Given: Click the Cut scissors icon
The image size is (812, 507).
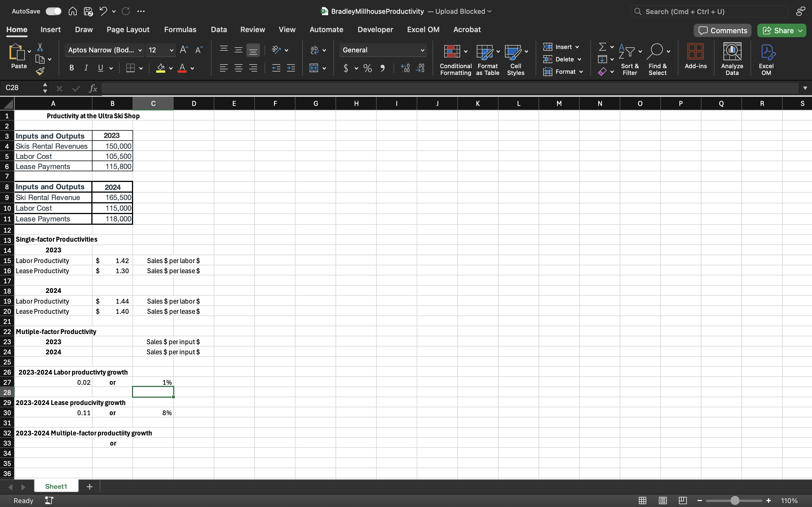Looking at the screenshot, I should (40, 47).
